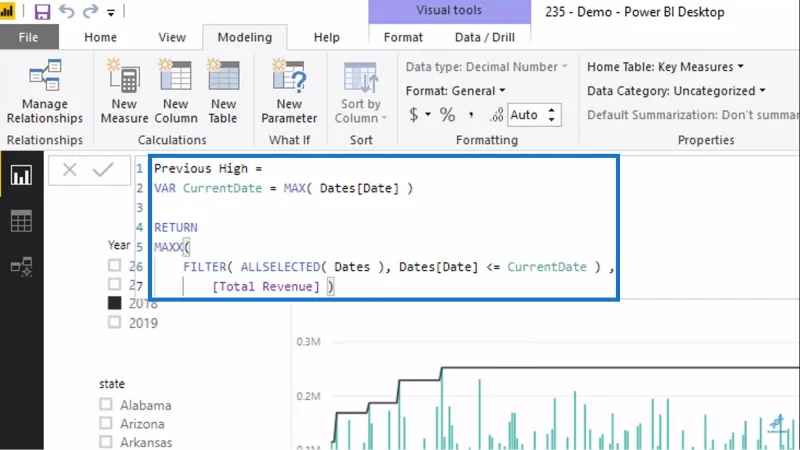Click the 'Previous High =' text in line 1
800x450 pixels.
click(208, 168)
